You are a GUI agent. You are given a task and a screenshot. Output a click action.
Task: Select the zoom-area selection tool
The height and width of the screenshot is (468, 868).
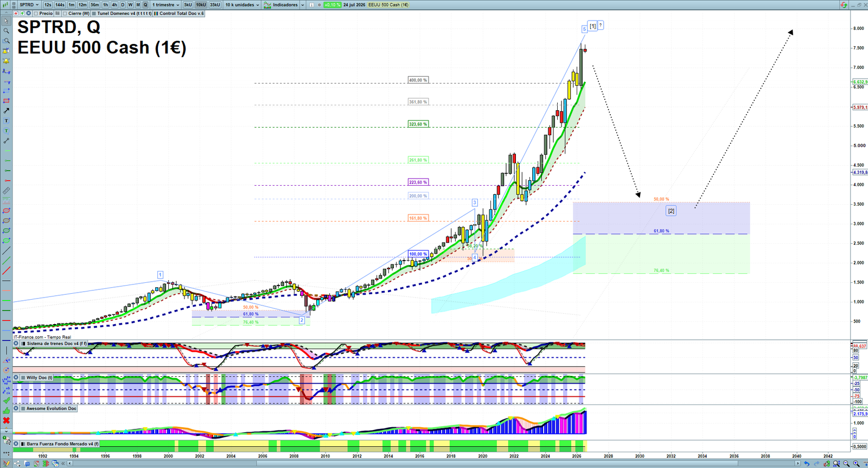pos(6,41)
